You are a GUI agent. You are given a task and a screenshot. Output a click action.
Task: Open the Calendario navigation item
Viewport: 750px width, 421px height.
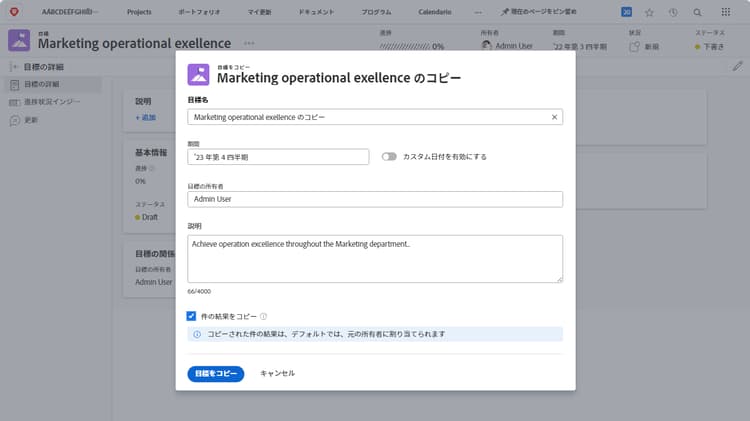click(435, 12)
